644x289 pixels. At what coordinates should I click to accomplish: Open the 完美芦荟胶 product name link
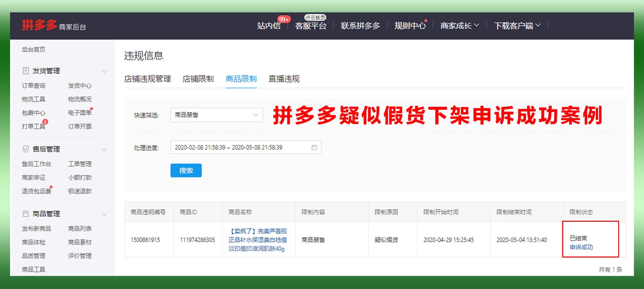258,240
